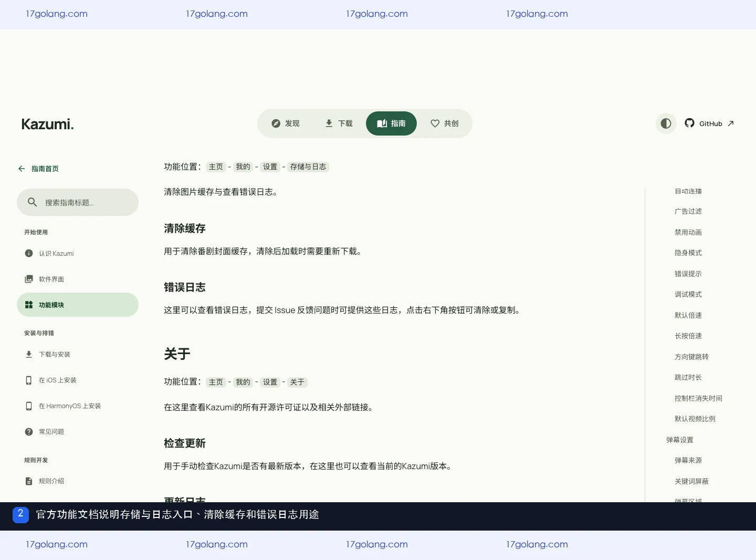Select the 指南 navigation tab
This screenshot has width=756, height=560.
391,123
